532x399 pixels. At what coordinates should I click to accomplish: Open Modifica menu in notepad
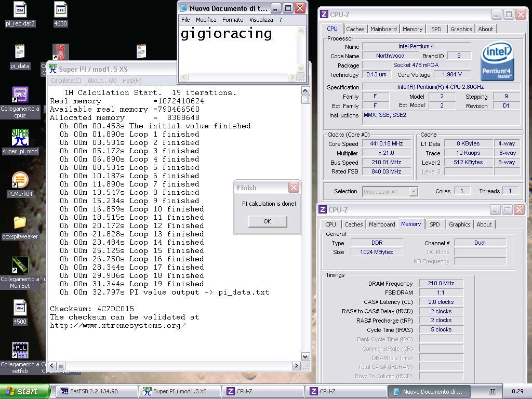206,20
